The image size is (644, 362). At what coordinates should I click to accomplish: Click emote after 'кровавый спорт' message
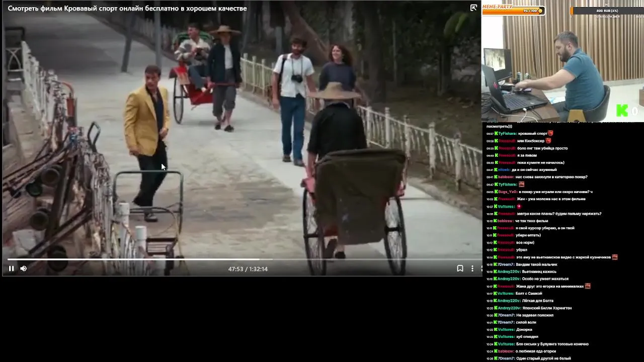click(x=550, y=133)
